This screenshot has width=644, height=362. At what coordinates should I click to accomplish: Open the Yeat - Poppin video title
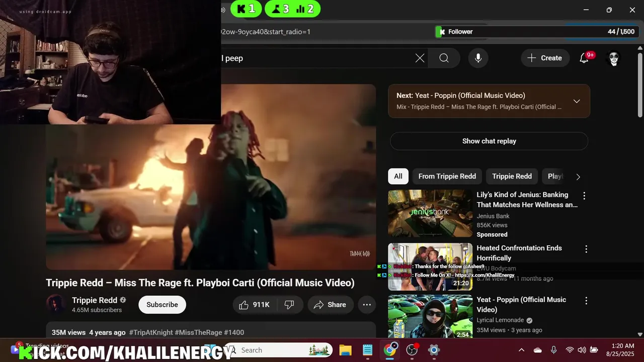tap(521, 305)
